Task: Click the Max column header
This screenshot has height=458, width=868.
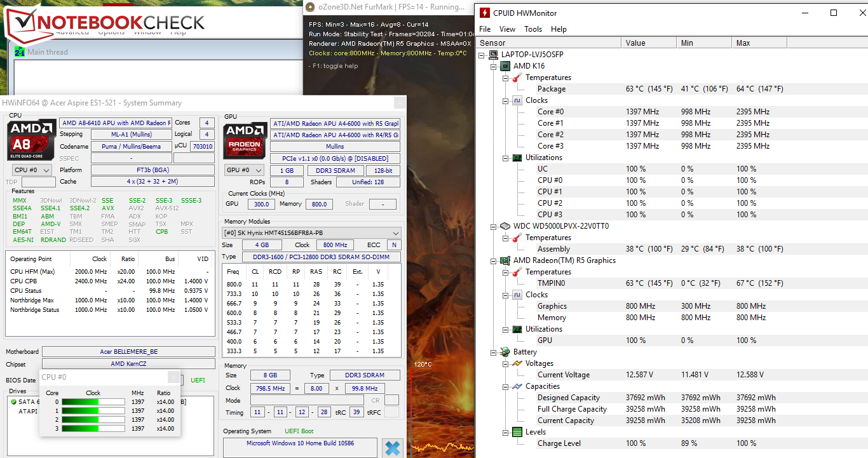Action: 759,43
